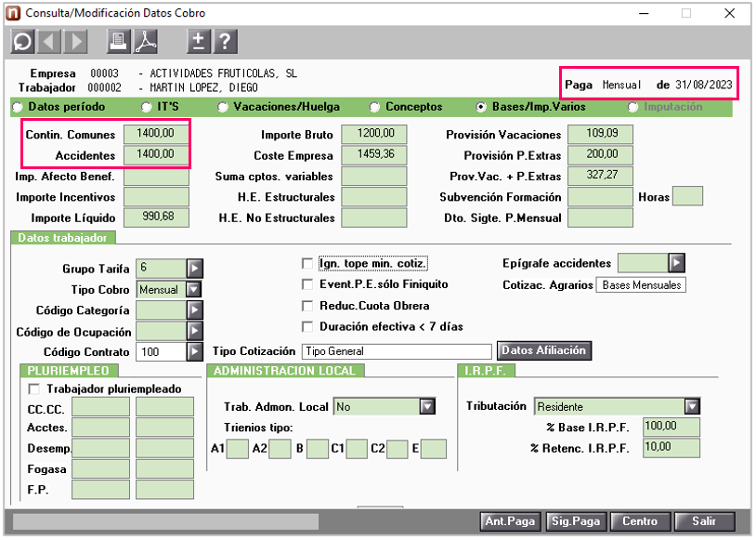Check the Reduc.Cuota Obrera option

click(x=308, y=306)
